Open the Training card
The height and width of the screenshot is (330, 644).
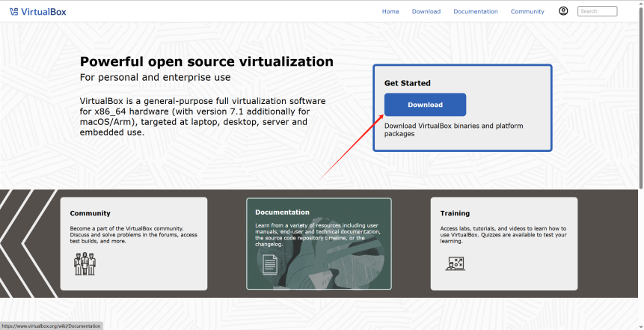click(x=504, y=244)
